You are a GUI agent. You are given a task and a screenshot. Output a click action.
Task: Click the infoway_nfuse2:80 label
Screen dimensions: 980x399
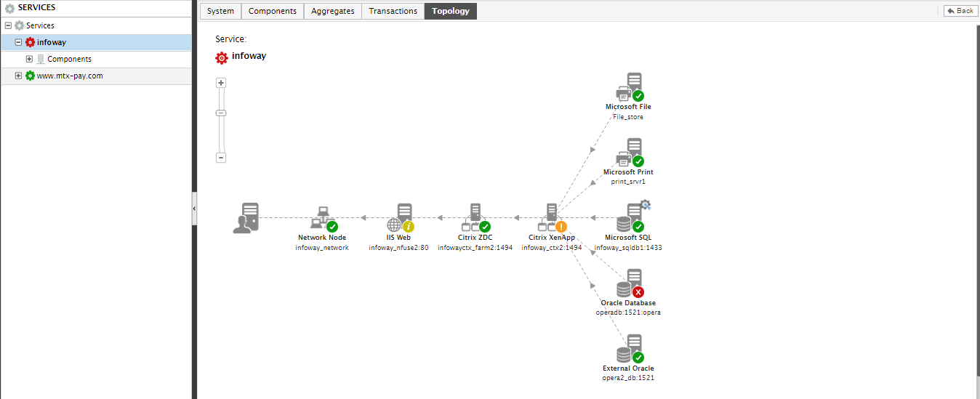(398, 247)
